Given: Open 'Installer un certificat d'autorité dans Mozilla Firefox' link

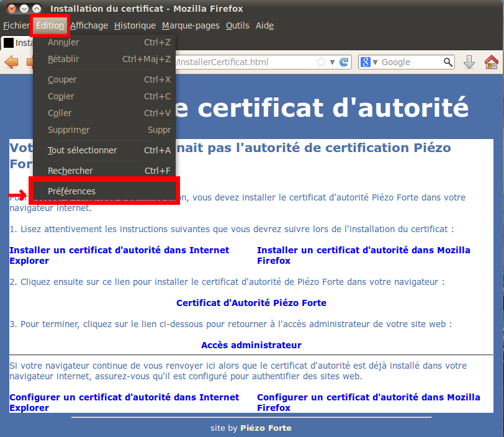Looking at the screenshot, I should [x=364, y=255].
